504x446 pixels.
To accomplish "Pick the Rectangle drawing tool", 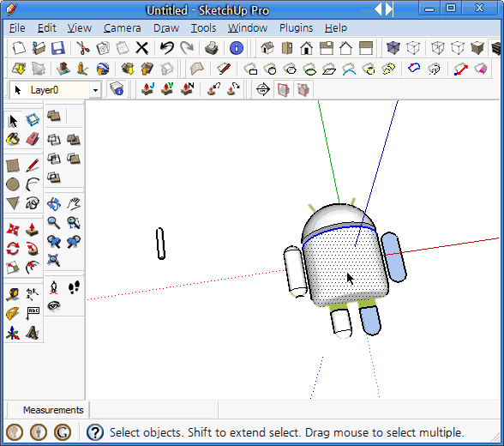I will [x=13, y=166].
